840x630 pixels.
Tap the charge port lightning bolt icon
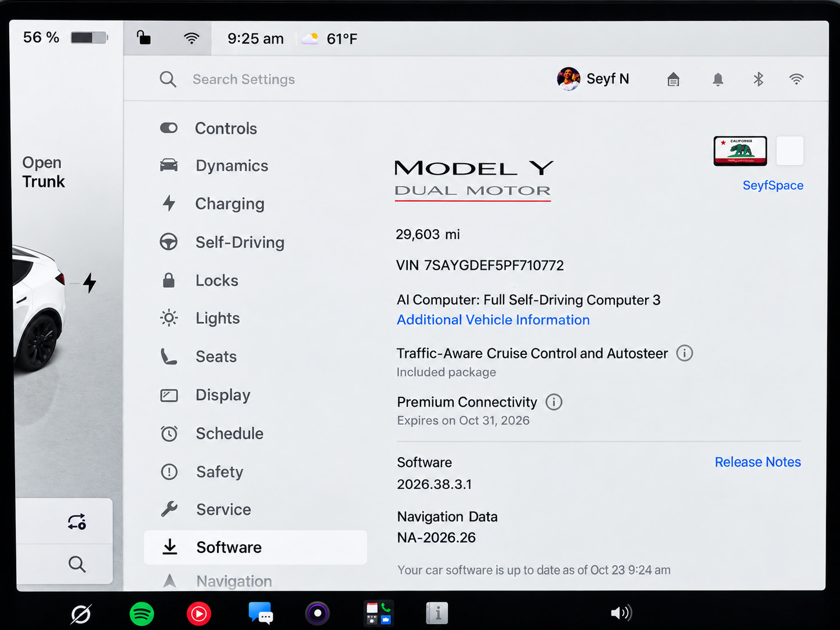click(89, 283)
